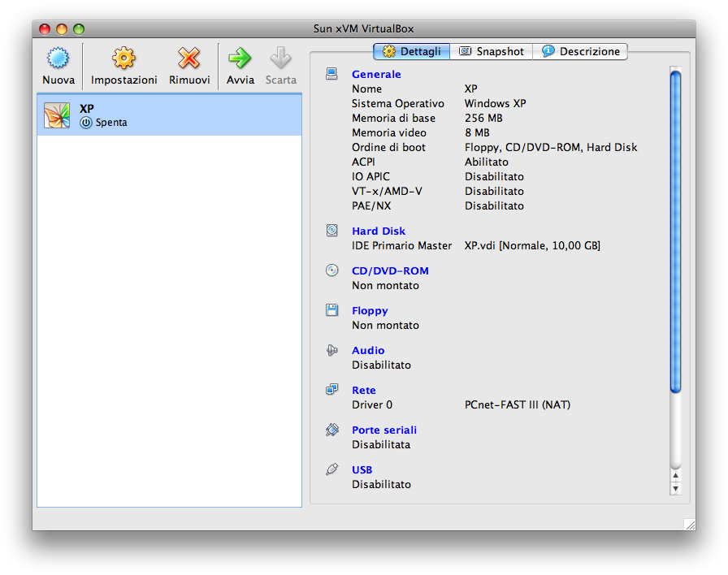Click the USB plug icon
The height and width of the screenshot is (575, 728).
pyautogui.click(x=332, y=469)
